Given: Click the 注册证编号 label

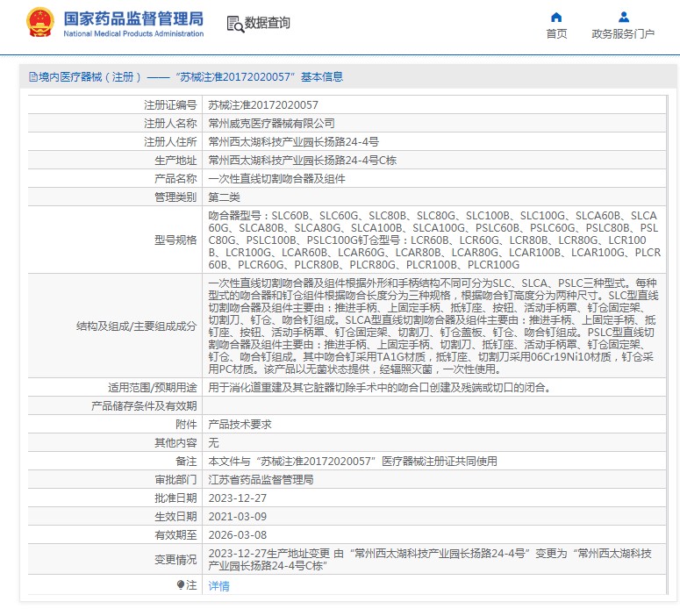Looking at the screenshot, I should coord(170,105).
